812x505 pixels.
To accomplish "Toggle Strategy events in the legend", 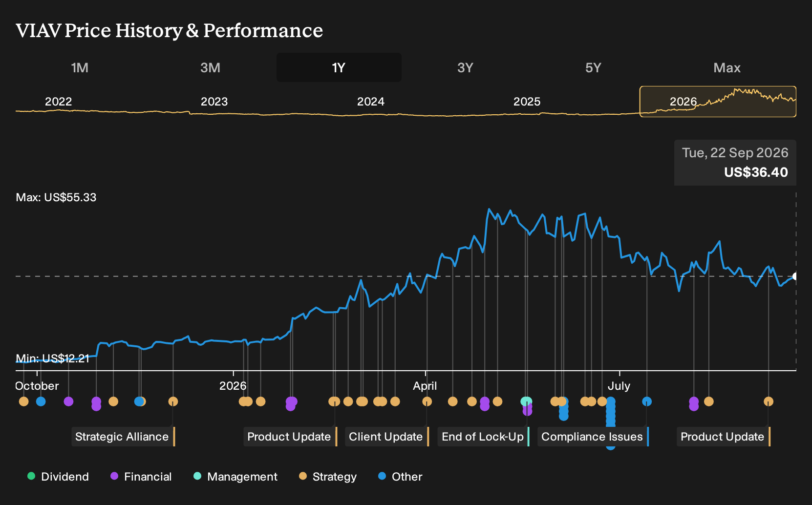I will 328,476.
